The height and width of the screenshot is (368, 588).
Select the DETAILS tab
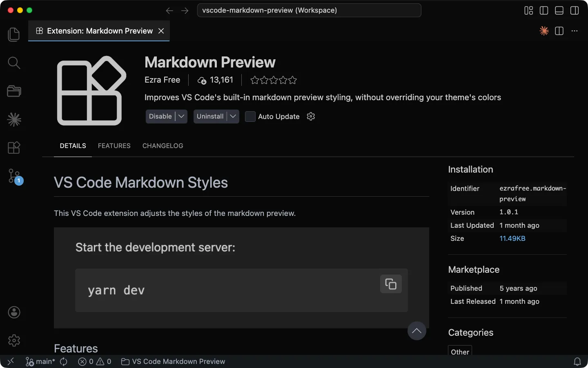pos(73,146)
